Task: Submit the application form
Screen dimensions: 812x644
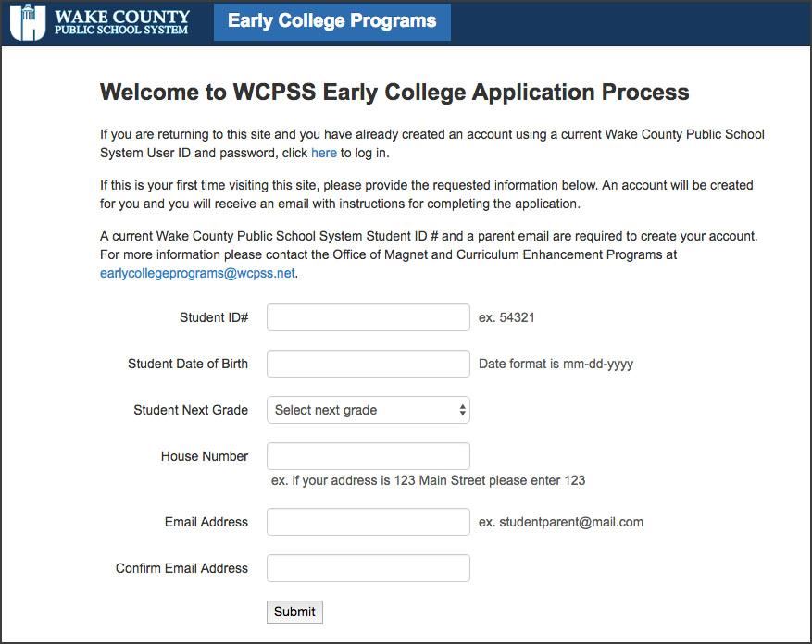Action: click(x=294, y=612)
